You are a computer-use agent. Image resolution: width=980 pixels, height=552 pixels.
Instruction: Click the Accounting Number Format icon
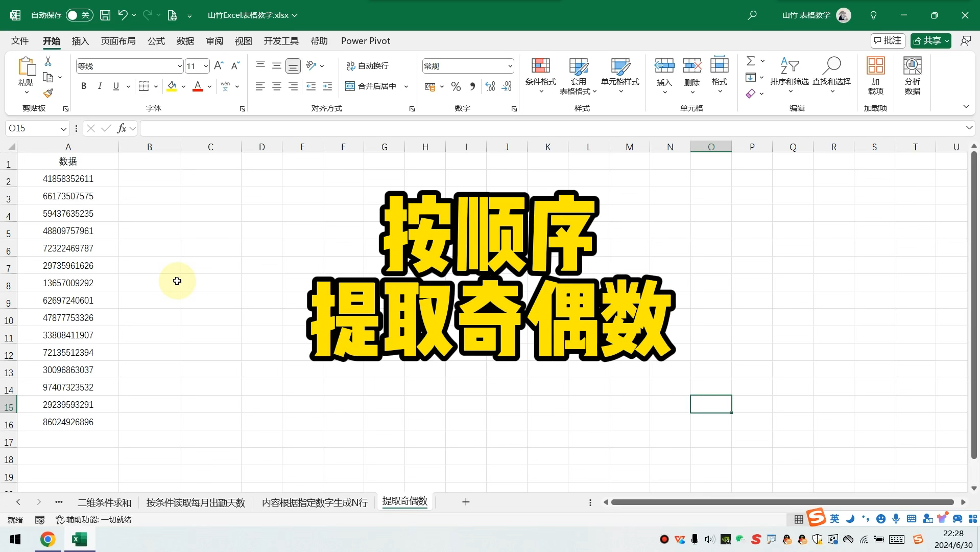coord(430,86)
